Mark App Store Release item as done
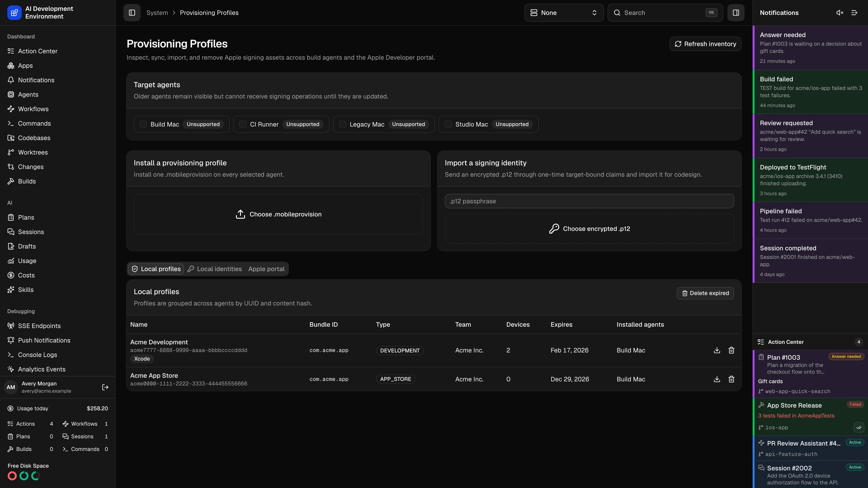This screenshot has height=488, width=868. 859,427
